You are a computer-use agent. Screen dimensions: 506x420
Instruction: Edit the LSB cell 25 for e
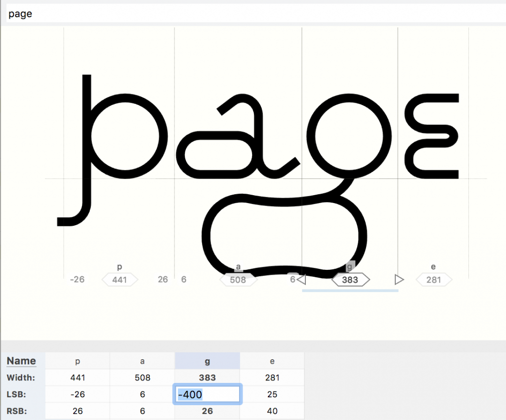click(x=272, y=395)
